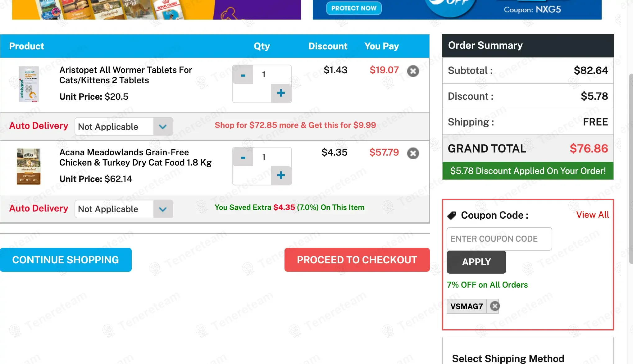Remove the VSMAG7 coupon code
Viewport: 633px width, 364px height.
pyautogui.click(x=495, y=306)
